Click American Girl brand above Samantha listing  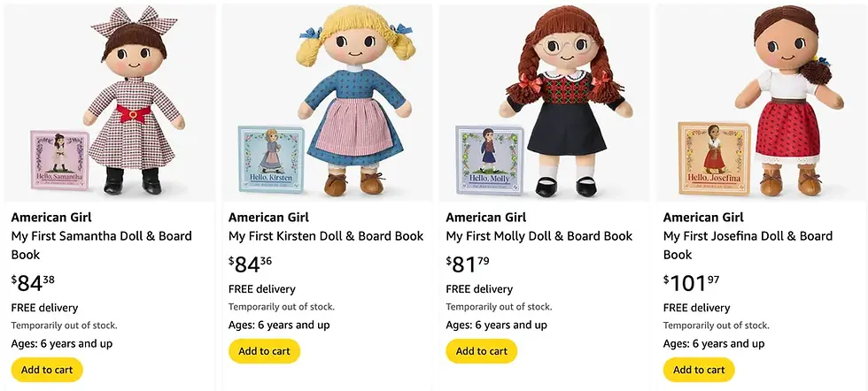tap(51, 217)
